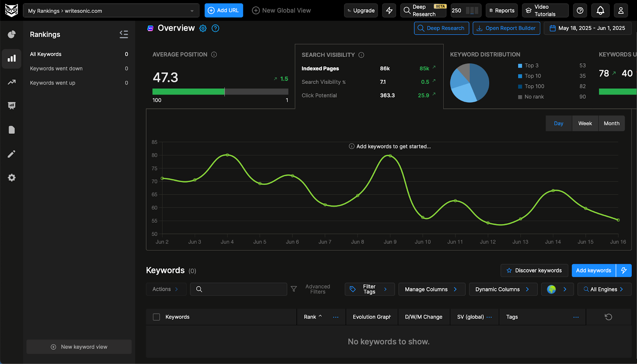Switch chart to Month view

click(x=612, y=123)
